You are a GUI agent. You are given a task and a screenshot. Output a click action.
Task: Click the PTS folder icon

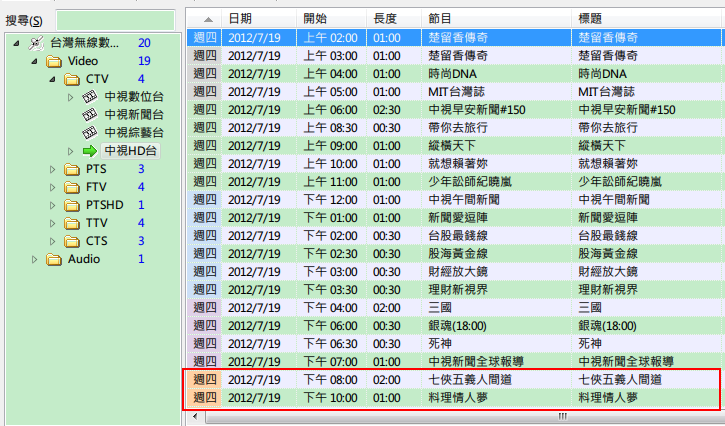72,169
